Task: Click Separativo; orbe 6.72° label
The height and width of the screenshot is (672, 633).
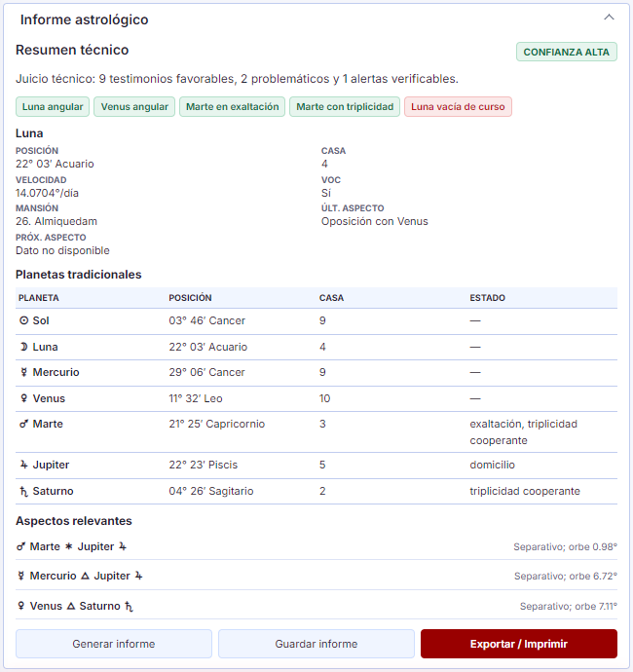Action: [565, 576]
